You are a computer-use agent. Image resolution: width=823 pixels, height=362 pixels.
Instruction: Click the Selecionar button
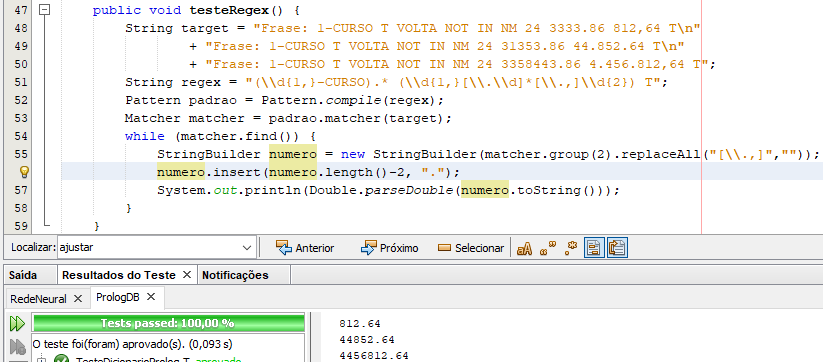click(x=471, y=248)
